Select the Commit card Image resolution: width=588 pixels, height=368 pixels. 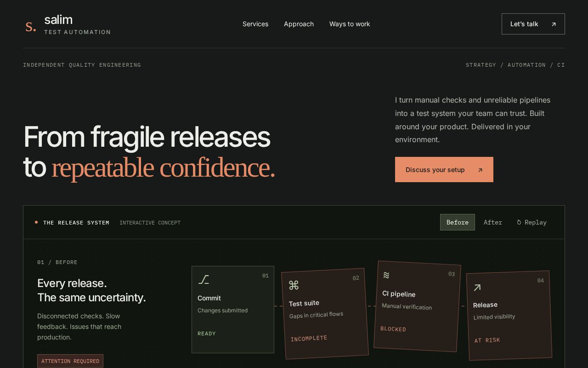pyautogui.click(x=233, y=310)
